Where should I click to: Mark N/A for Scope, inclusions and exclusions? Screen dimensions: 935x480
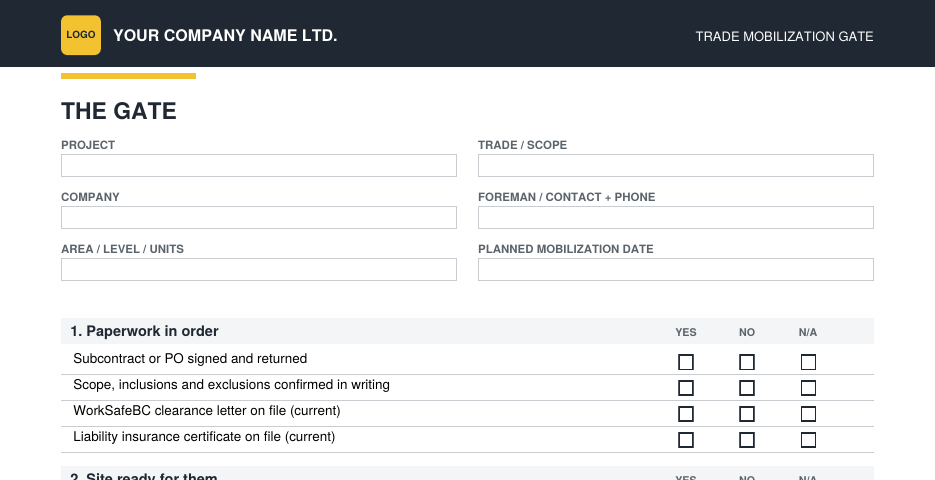click(x=808, y=388)
